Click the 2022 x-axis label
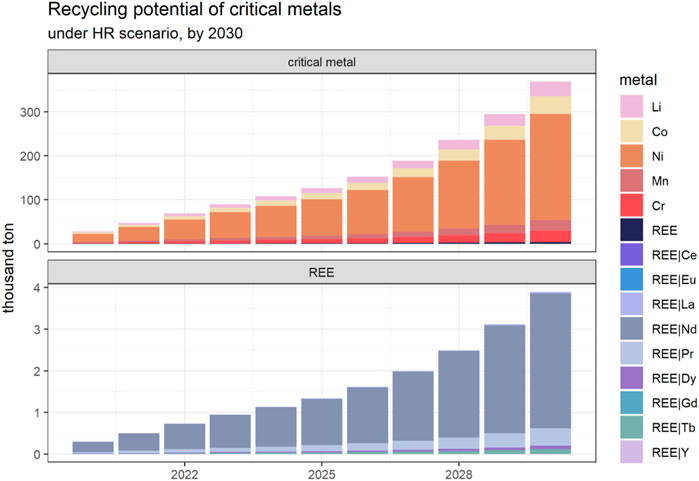Screen dimensions: 699x481 tap(185, 475)
